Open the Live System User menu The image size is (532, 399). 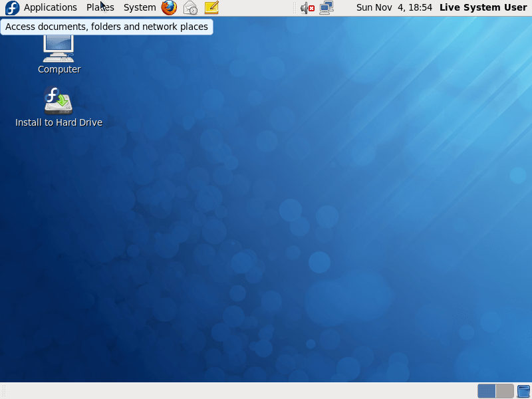pos(483,7)
